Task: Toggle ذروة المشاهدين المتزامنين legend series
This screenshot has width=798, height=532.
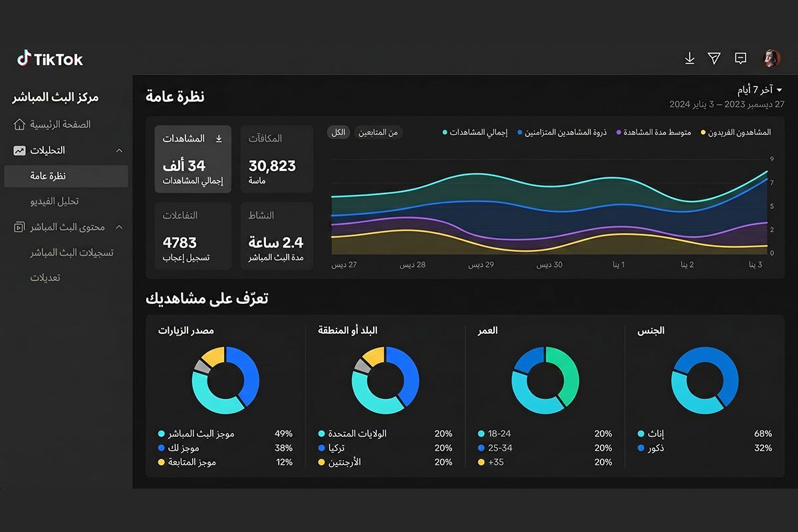Action: point(562,132)
